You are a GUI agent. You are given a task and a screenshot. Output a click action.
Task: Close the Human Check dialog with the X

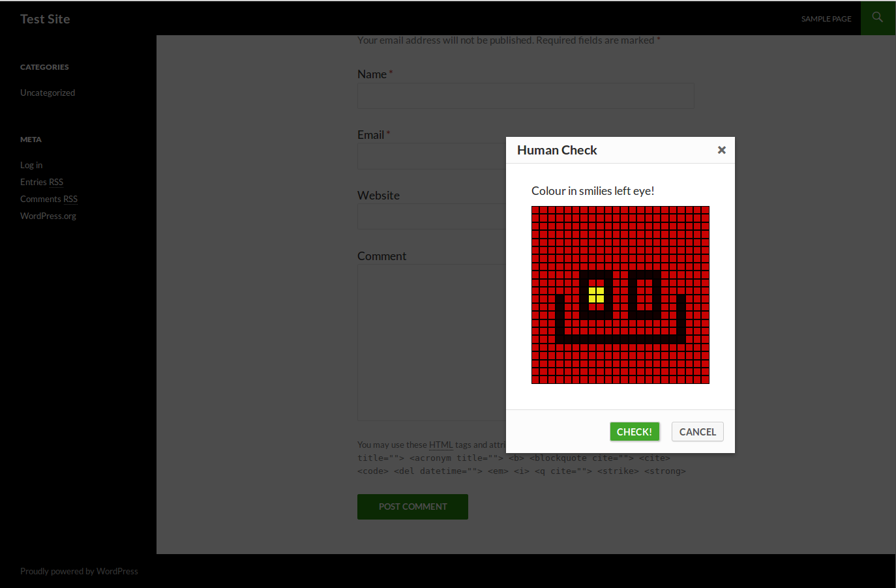pyautogui.click(x=721, y=150)
